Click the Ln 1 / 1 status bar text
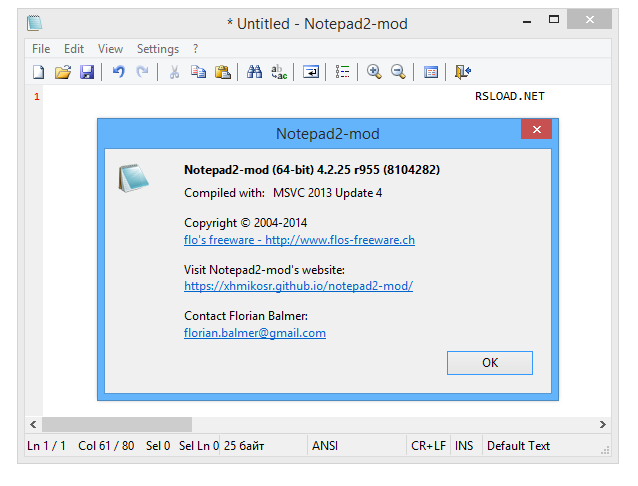This screenshot has height=486, width=638. click(46, 446)
